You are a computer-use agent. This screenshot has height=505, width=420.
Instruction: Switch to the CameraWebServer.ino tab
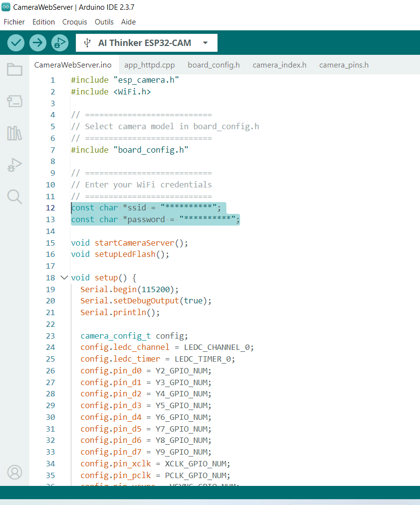click(73, 65)
